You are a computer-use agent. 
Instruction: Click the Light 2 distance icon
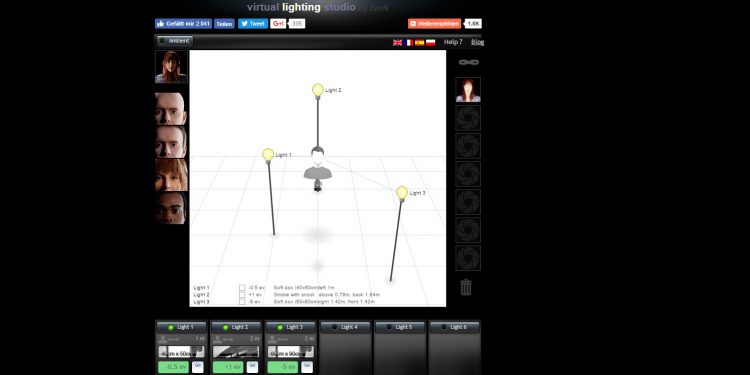[x=222, y=339]
